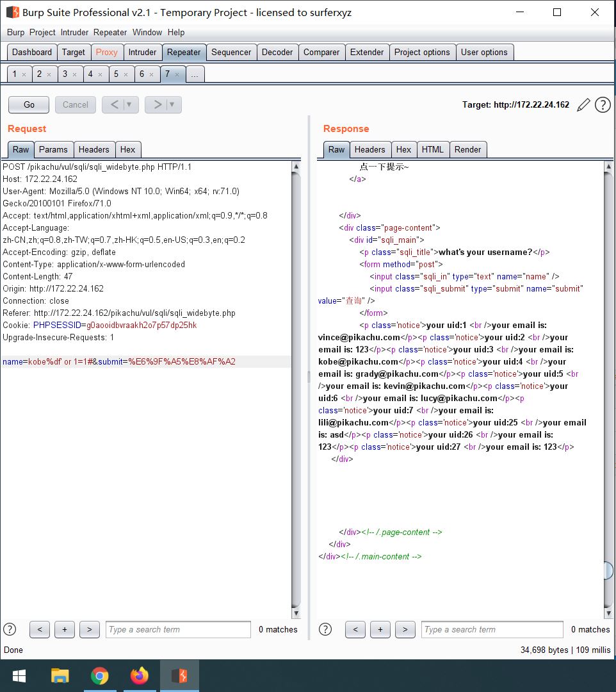Select Repeater request tab 1
The height and width of the screenshot is (692, 616).
15,74
